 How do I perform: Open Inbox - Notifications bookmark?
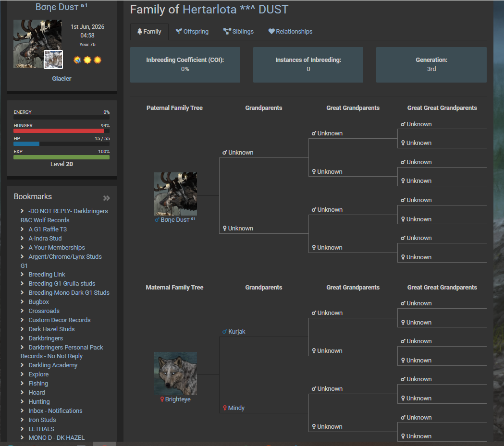point(55,410)
